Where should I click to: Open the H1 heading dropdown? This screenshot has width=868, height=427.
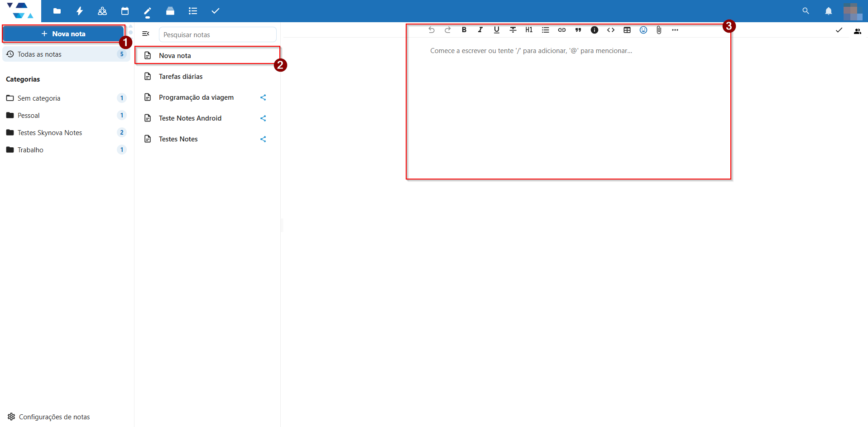point(529,30)
